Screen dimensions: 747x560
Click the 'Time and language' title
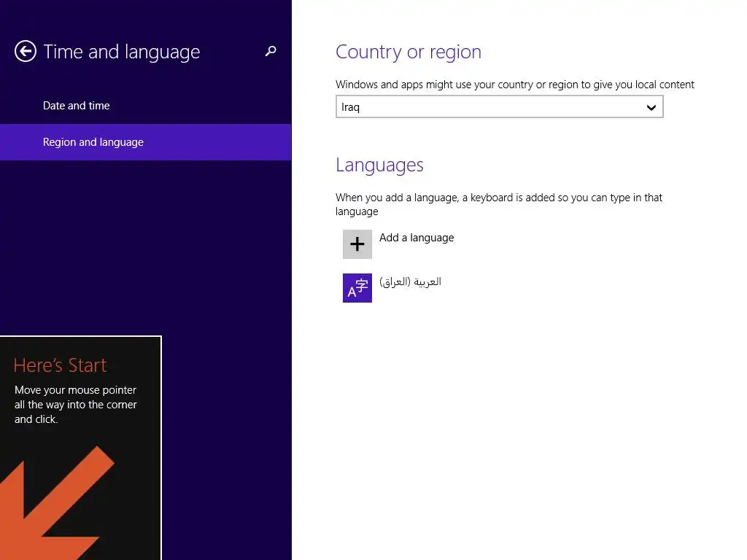[x=122, y=52]
